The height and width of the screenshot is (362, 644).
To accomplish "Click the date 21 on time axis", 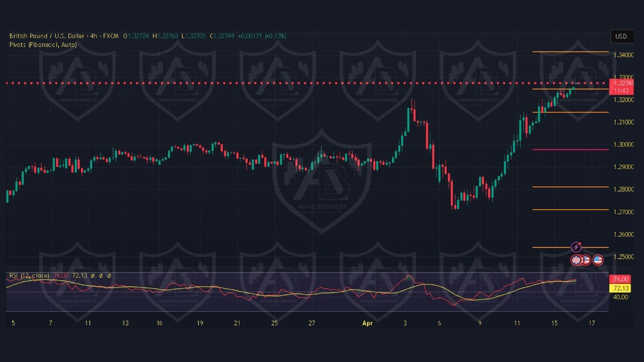I will (237, 323).
